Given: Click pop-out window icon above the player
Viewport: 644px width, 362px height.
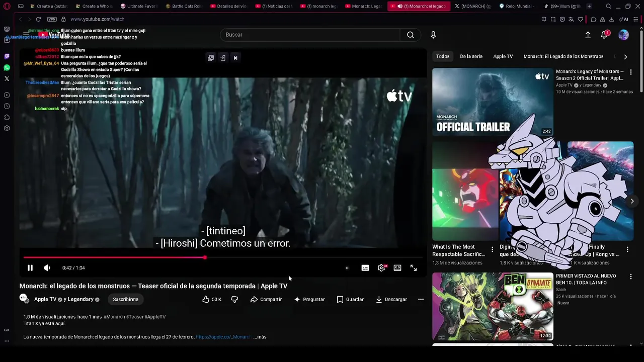Looking at the screenshot, I should 211,58.
